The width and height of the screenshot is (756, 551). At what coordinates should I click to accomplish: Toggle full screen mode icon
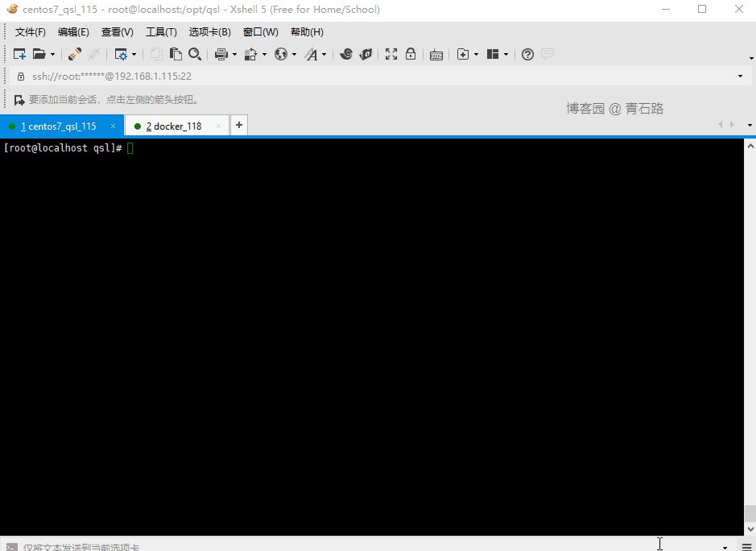[391, 54]
